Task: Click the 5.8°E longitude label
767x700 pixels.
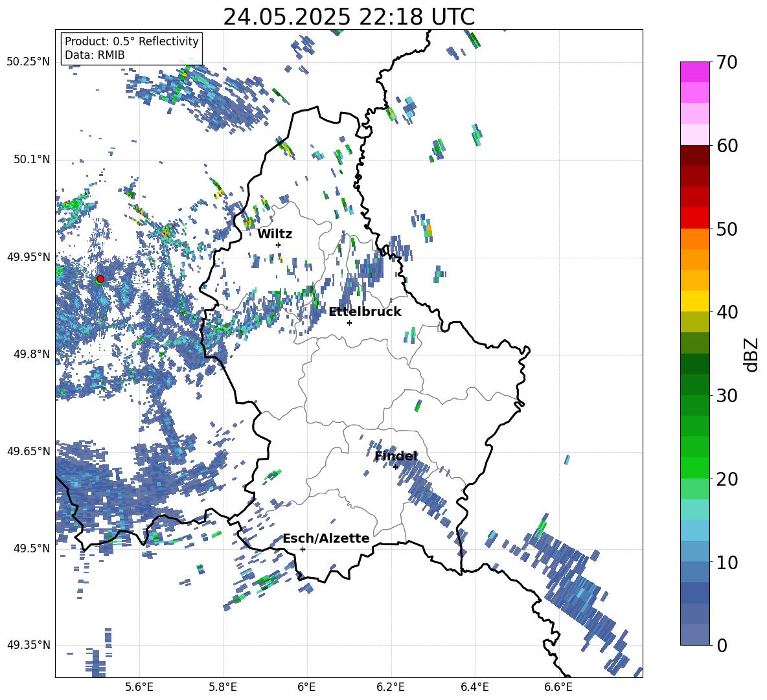Action: [x=223, y=687]
